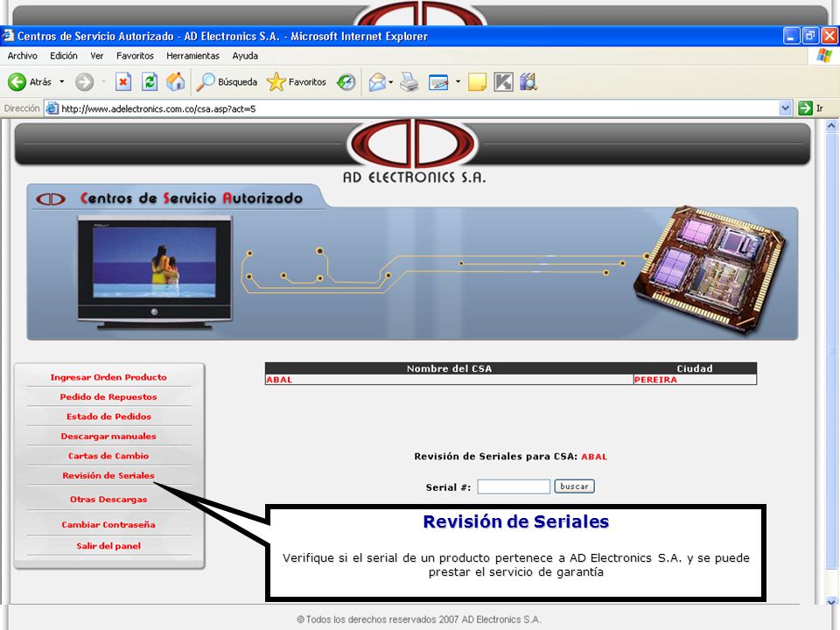The image size is (840, 630).
Task: Expand the Forward history dropdown arrow
Action: [103, 82]
